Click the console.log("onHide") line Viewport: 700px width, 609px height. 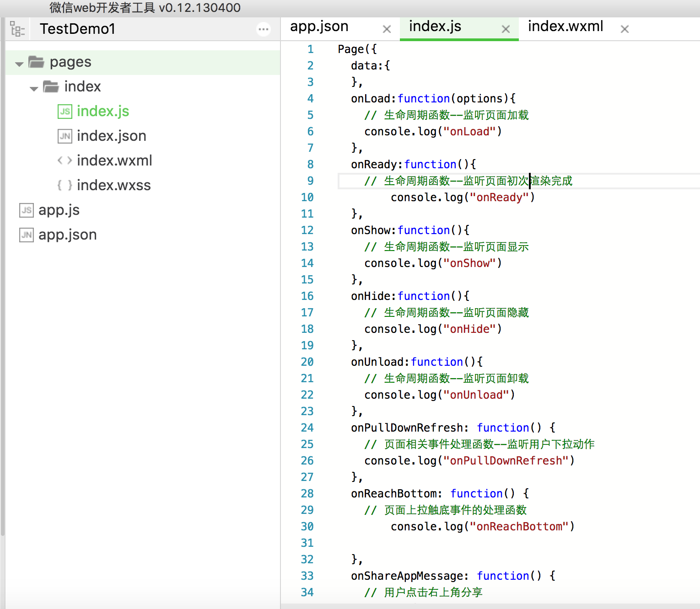433,329
